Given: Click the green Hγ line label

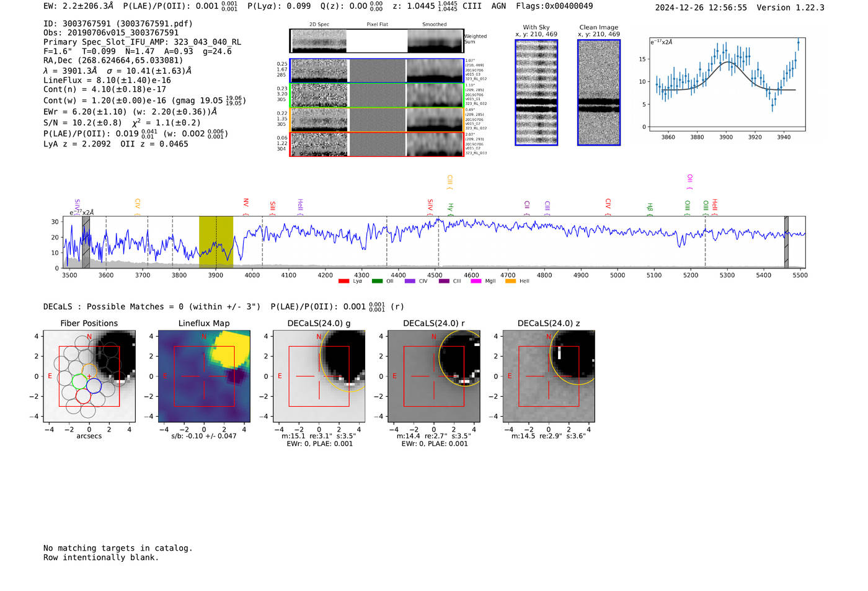Looking at the screenshot, I should tap(451, 209).
